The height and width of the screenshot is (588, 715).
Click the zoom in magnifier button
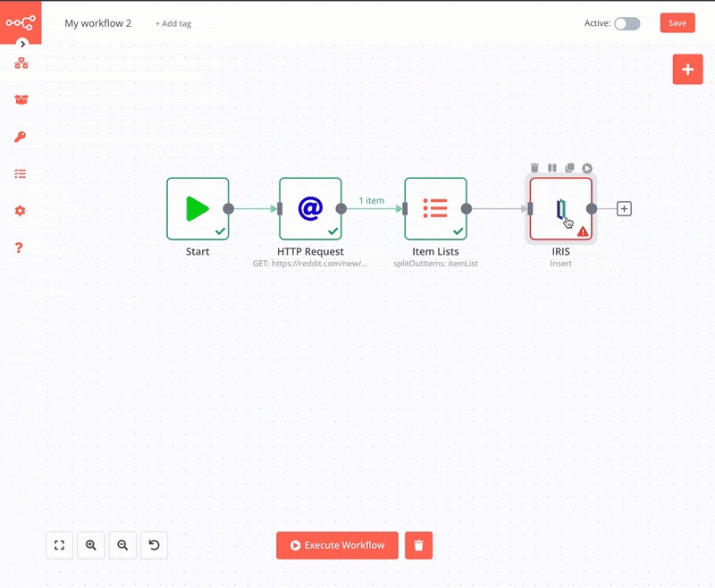[91, 545]
